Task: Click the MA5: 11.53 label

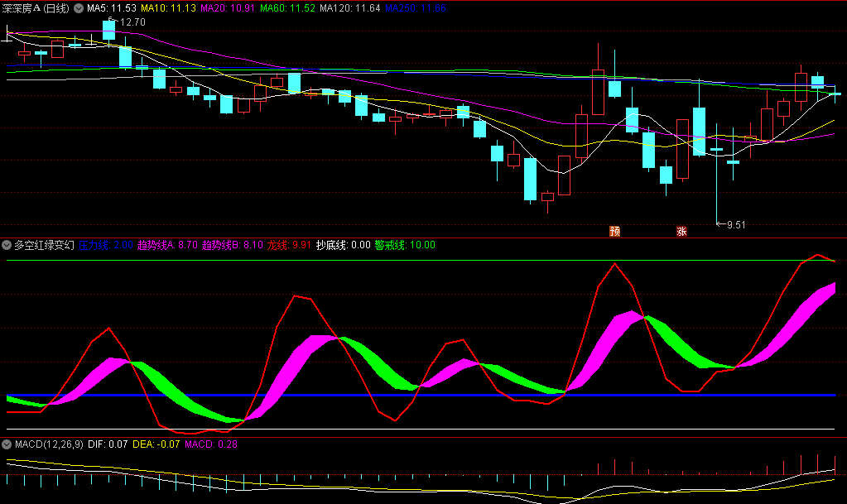Action: tap(112, 8)
